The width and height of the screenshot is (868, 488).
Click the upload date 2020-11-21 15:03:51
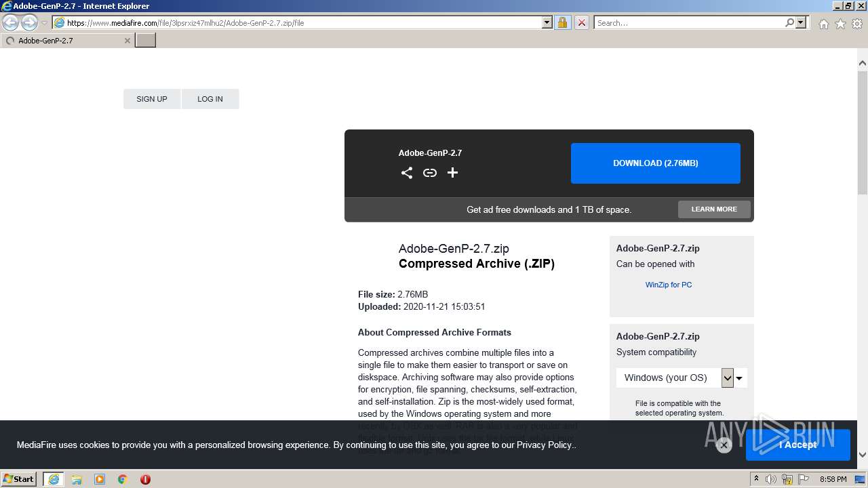444,306
